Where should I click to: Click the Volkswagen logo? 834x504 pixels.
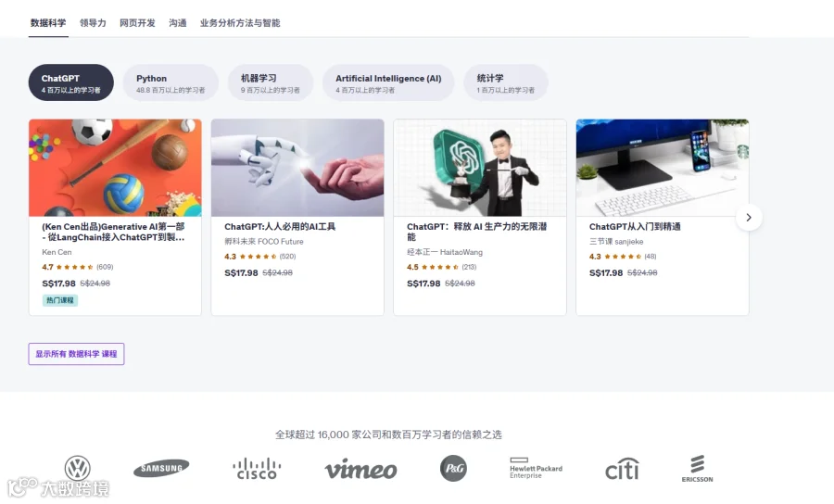click(78, 469)
